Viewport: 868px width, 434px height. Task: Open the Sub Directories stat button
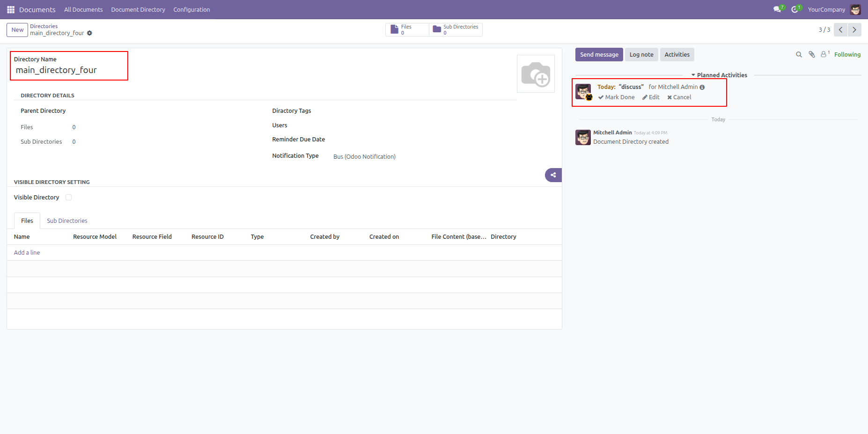[x=456, y=29]
